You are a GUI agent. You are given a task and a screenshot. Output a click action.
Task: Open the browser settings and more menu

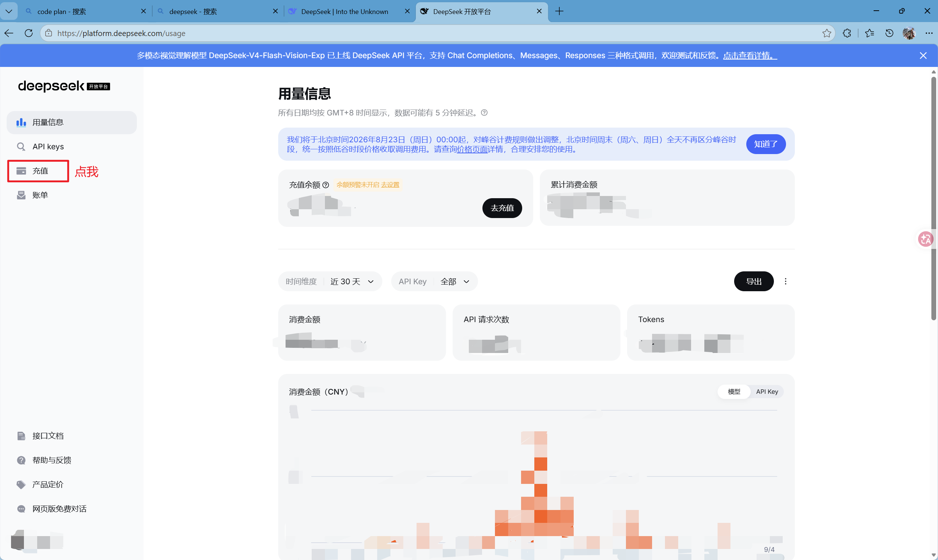(x=929, y=33)
